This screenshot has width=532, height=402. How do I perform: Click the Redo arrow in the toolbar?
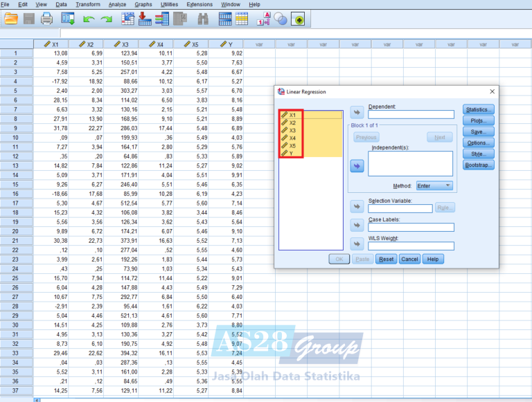[106, 19]
